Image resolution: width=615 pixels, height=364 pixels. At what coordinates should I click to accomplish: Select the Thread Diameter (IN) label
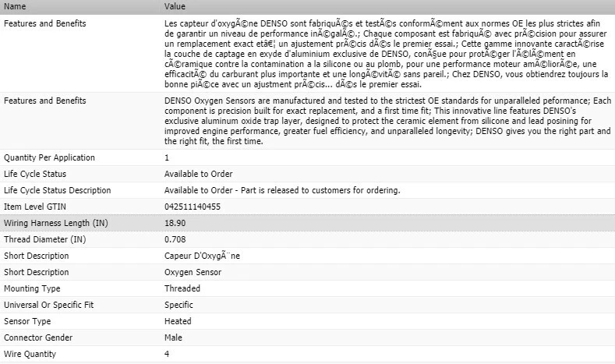coord(44,239)
